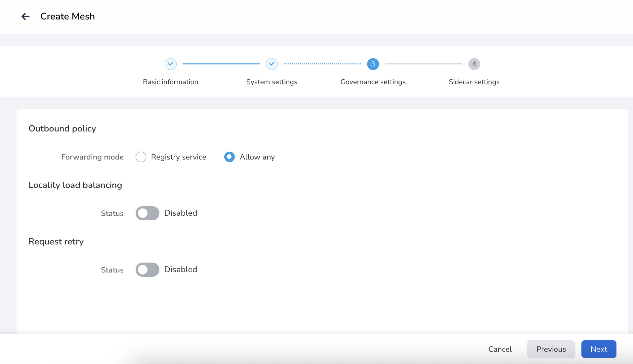Click the Status label under Request retry

pos(112,270)
